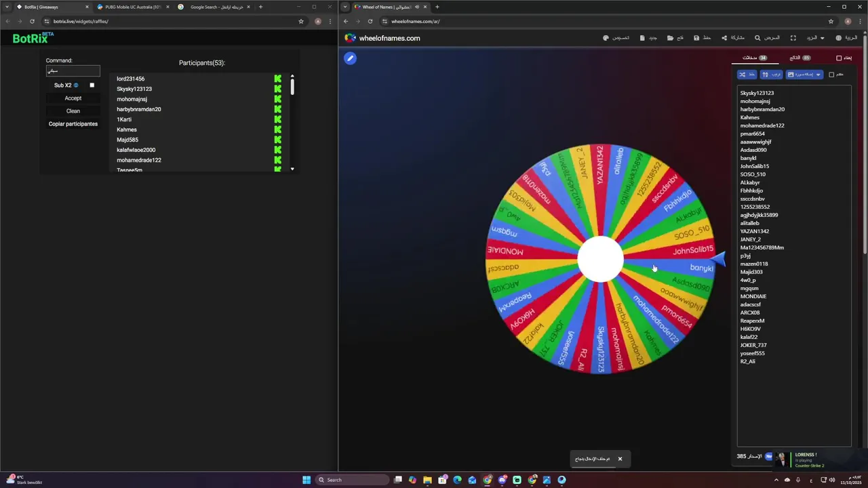This screenshot has height=488, width=868.
Task: Click the share icon in the wheelofnames toolbar
Action: (x=724, y=38)
